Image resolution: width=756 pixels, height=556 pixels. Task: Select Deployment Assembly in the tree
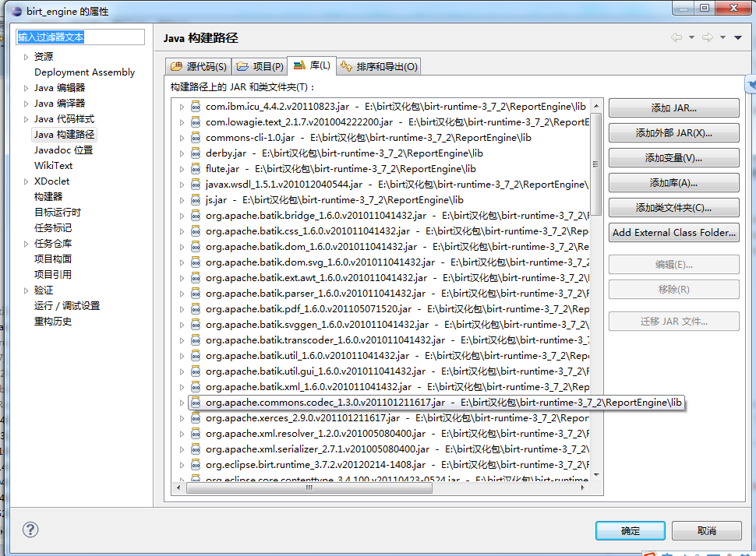pos(84,72)
